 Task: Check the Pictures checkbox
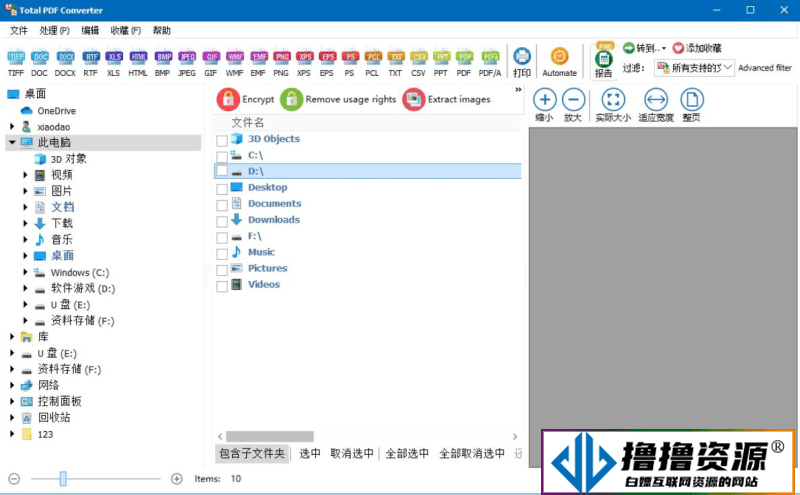click(x=222, y=270)
